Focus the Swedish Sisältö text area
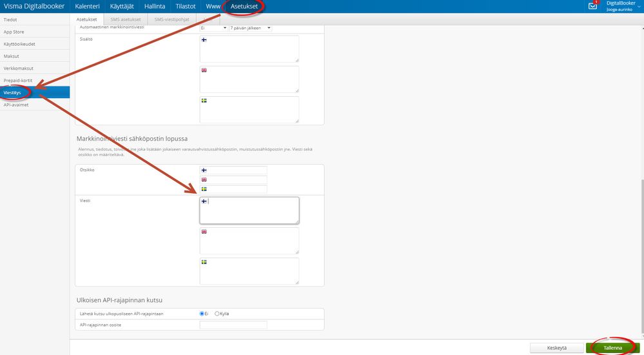Screen dimensions: 644x355 click(x=249, y=110)
